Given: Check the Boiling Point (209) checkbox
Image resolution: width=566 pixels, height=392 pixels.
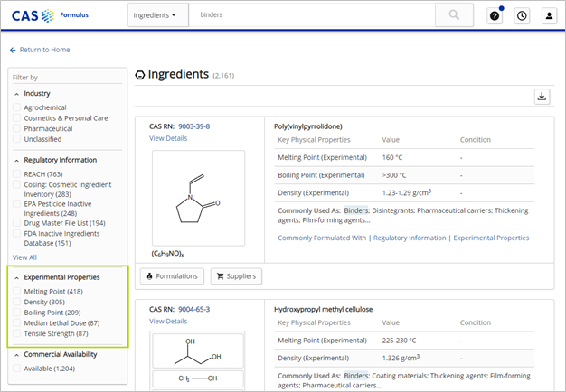Looking at the screenshot, I should (x=16, y=312).
